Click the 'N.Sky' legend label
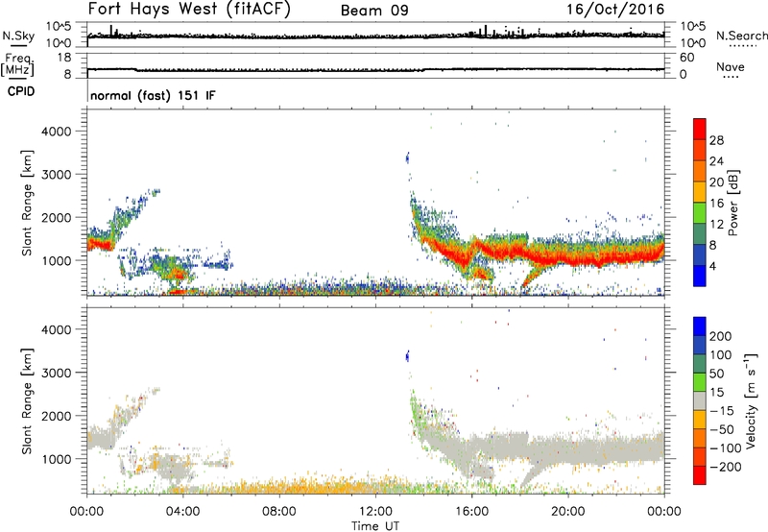The width and height of the screenshot is (768, 532). [x=18, y=36]
